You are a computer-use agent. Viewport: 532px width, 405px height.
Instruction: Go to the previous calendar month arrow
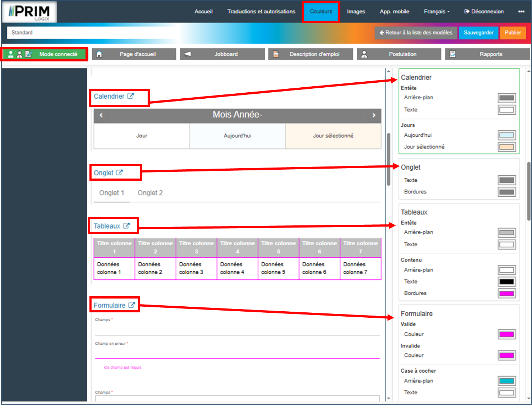[101, 115]
